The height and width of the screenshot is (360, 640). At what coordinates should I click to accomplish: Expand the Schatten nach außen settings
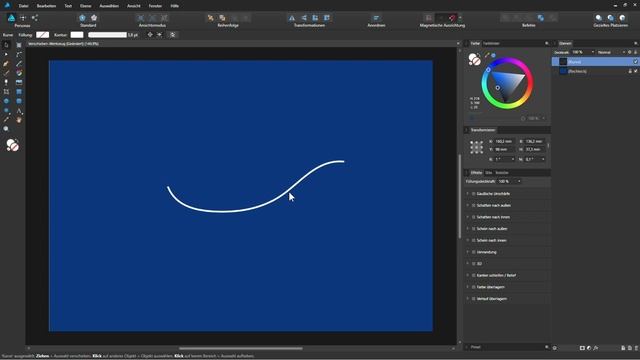(x=468, y=205)
